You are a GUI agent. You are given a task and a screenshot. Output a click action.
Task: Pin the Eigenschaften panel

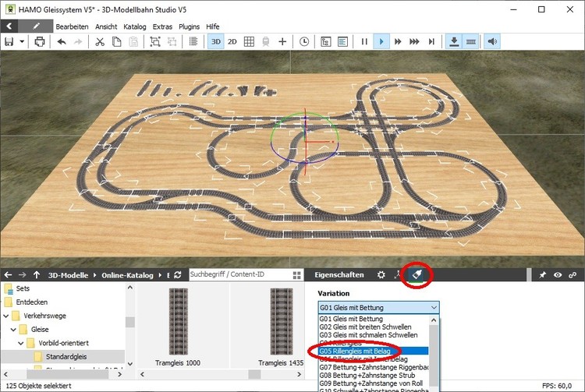(542, 275)
